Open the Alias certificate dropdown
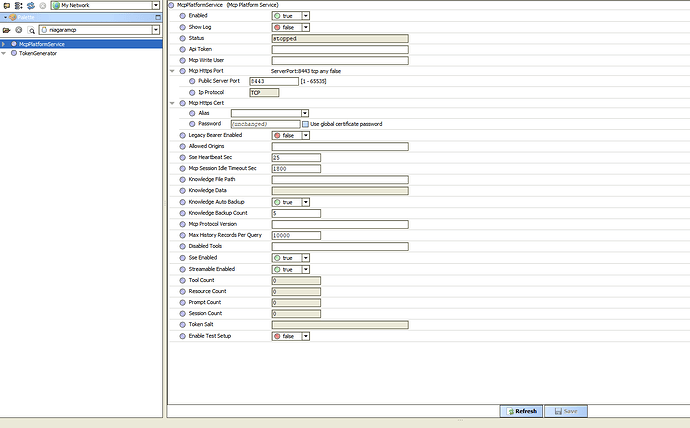This screenshot has width=690, height=428. [305, 113]
